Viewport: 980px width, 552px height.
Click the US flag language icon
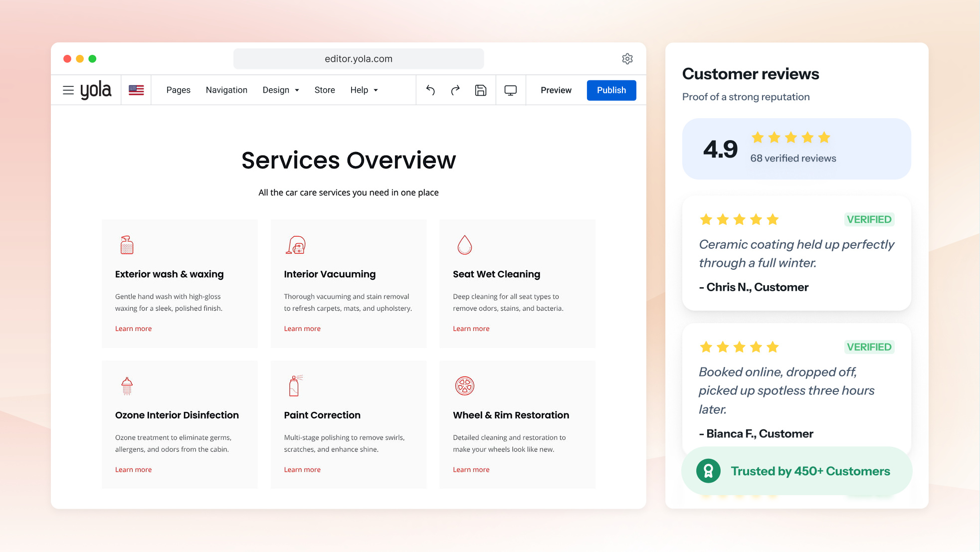click(x=136, y=90)
